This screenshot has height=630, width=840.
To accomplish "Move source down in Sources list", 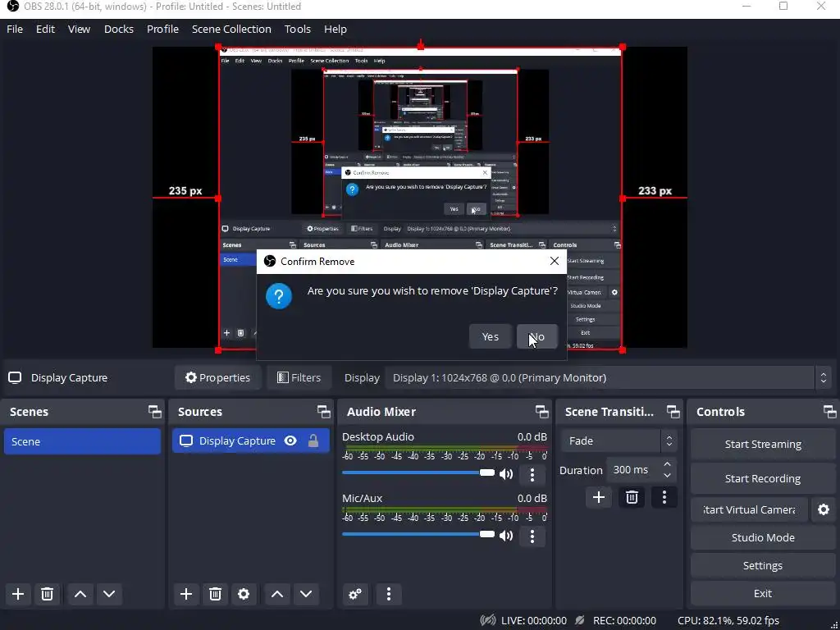I will 306,594.
